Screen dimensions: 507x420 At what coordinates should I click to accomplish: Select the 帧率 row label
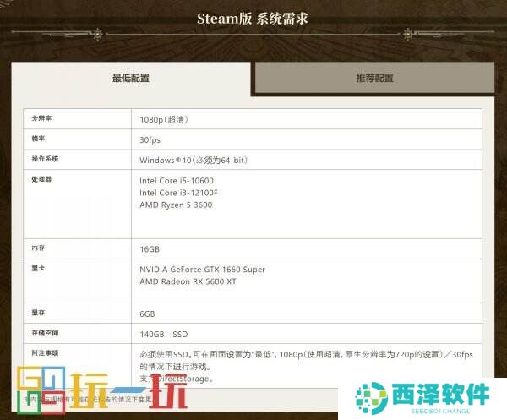coord(38,139)
